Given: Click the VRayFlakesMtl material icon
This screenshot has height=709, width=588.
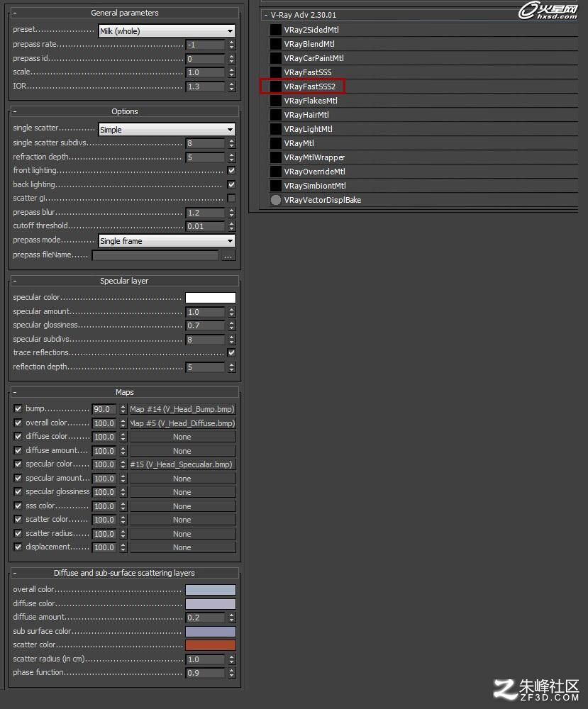Looking at the screenshot, I should pyautogui.click(x=275, y=101).
